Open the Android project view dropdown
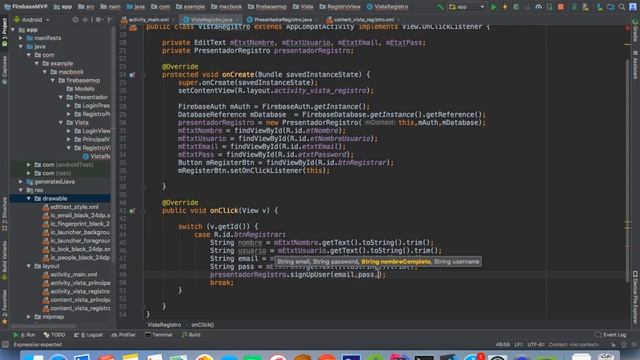Image resolution: width=640 pixels, height=360 pixels. click(x=32, y=20)
